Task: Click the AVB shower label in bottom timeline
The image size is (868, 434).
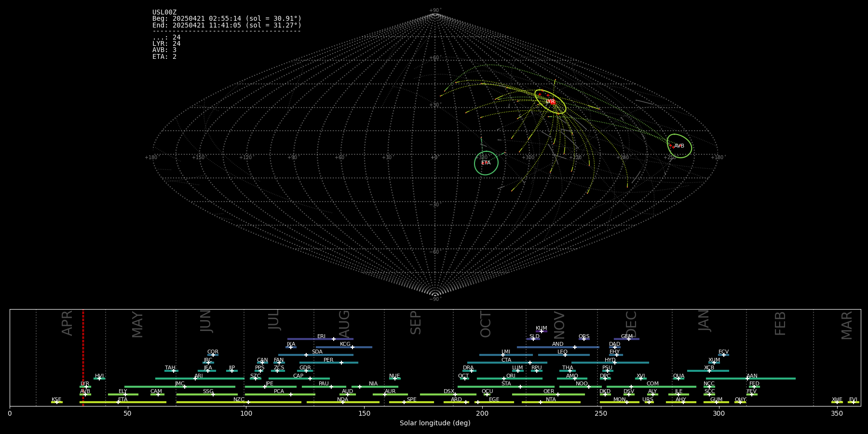Action: pos(85,392)
